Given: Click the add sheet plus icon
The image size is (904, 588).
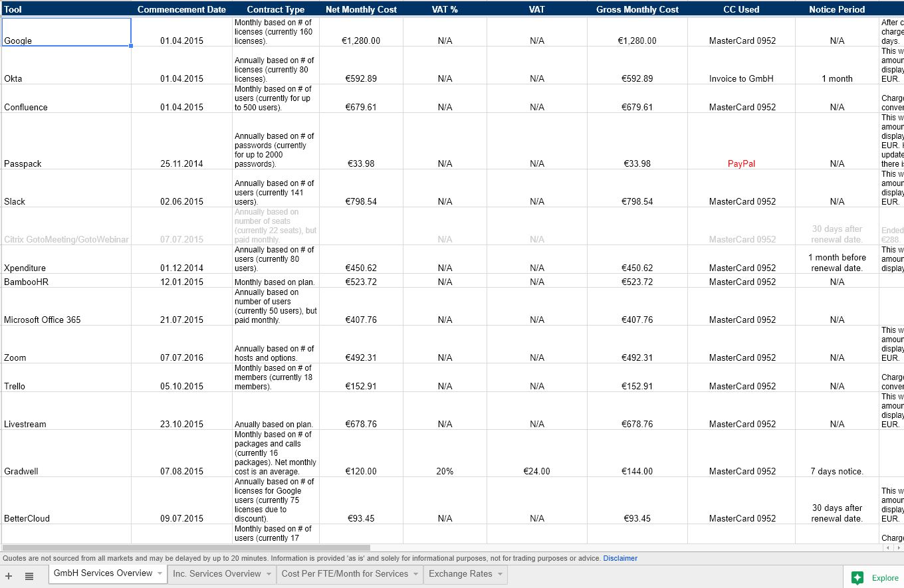Looking at the screenshot, I should [9, 576].
